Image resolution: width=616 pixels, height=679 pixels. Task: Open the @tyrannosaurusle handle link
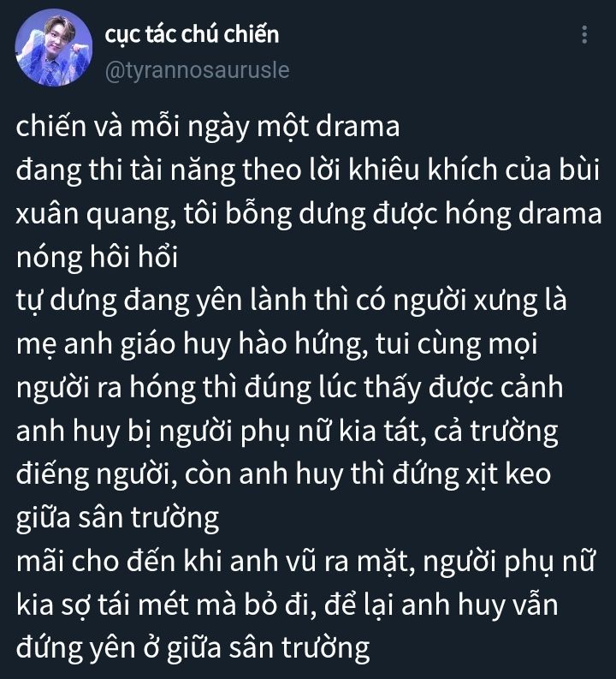pos(197,70)
